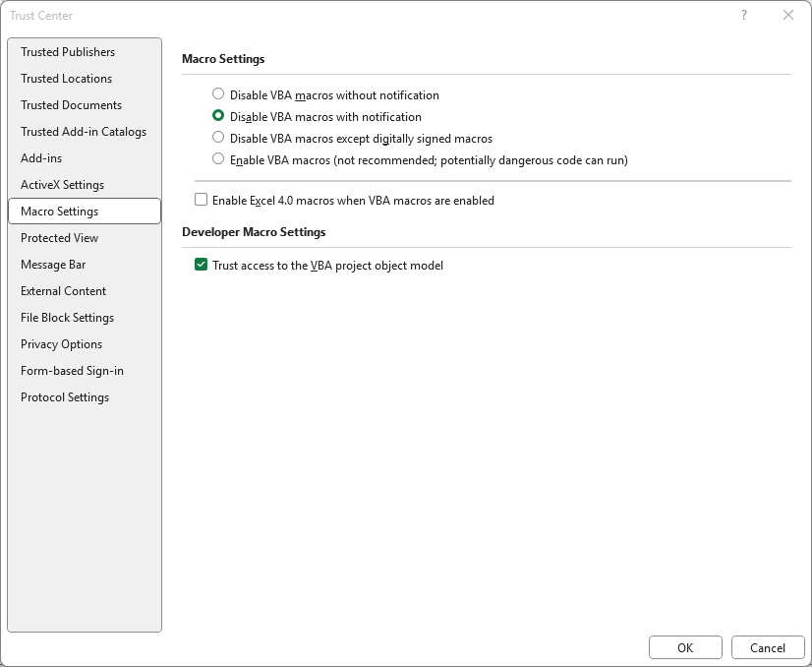Open Trusted Add-in Catalogs settings
The image size is (812, 667).
point(83,132)
